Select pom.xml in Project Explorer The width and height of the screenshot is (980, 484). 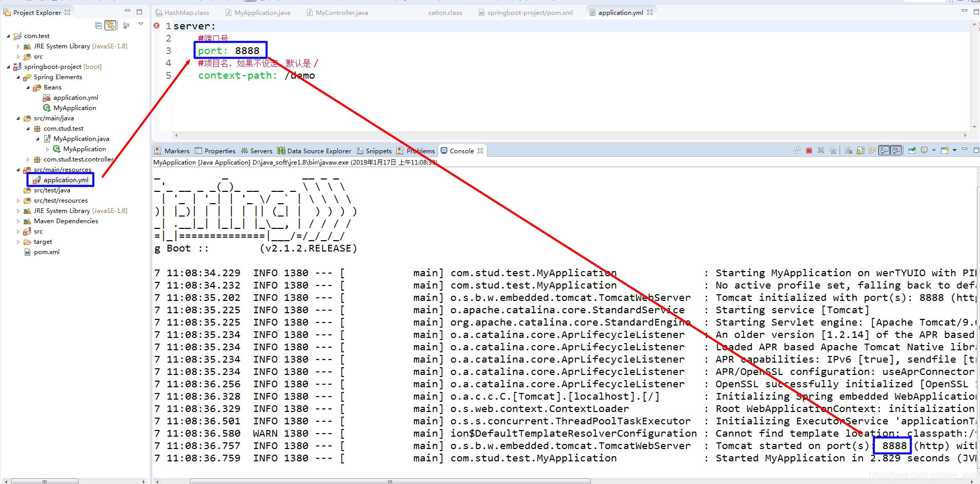(42, 252)
